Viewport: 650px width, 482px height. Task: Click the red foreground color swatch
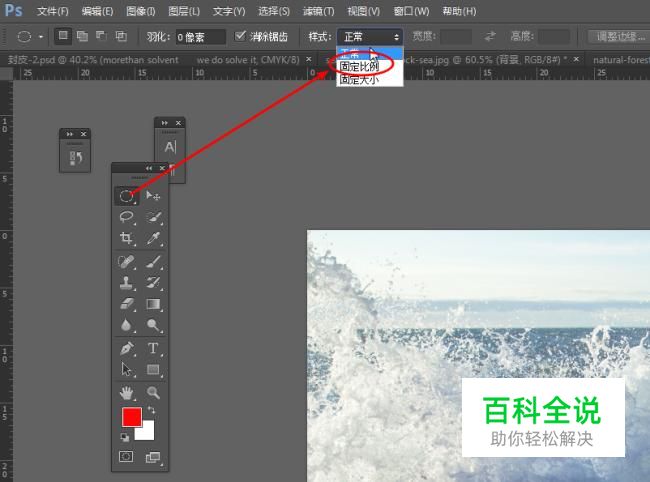[x=131, y=415]
